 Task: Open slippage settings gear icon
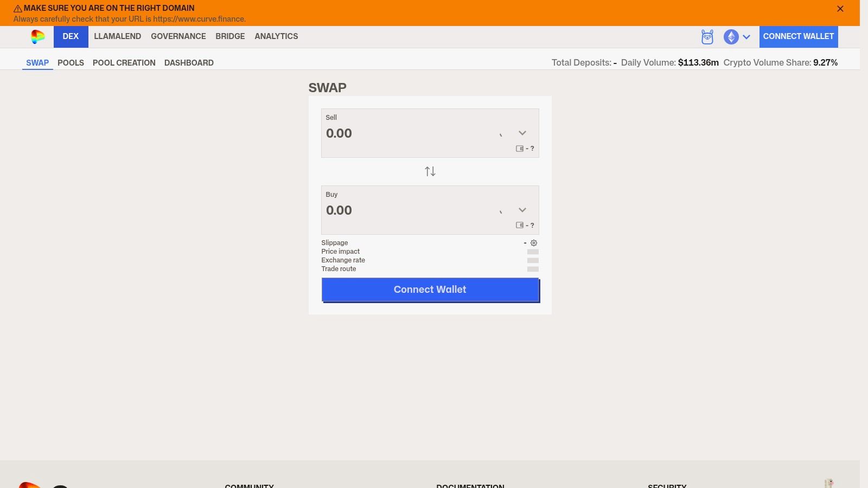pyautogui.click(x=534, y=243)
